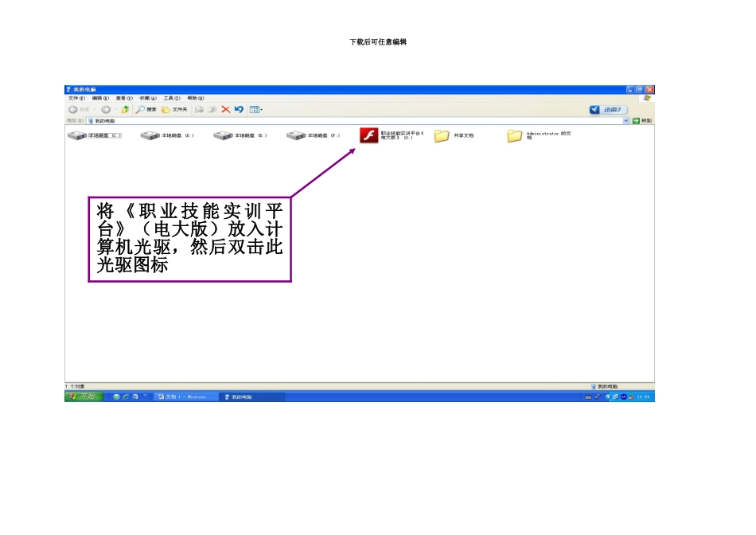
Task: Click the keyboard language bar tray icon
Action: 588,397
